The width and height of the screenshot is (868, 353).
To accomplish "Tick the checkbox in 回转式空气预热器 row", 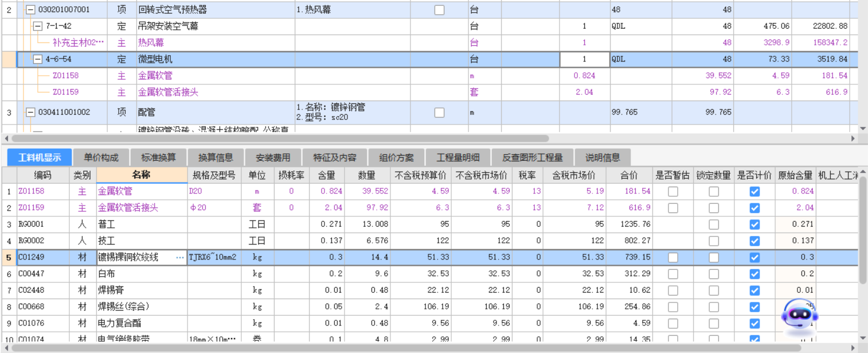I will click(x=439, y=10).
